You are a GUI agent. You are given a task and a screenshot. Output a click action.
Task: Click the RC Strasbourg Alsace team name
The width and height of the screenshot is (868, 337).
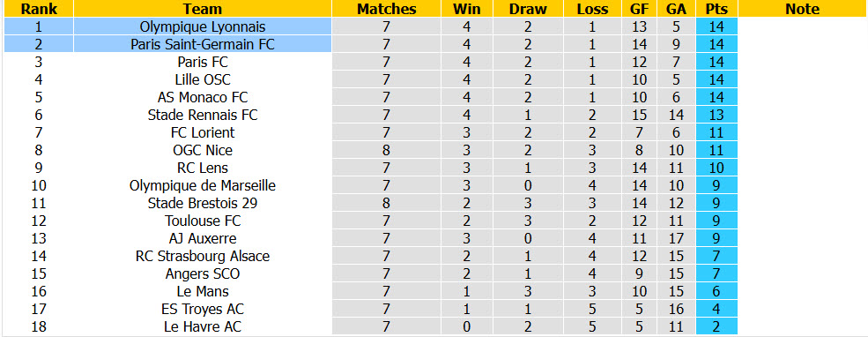point(203,256)
